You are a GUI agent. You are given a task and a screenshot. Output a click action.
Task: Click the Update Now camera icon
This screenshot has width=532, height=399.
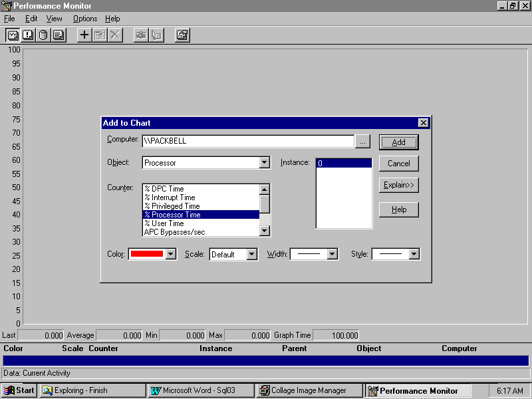coord(141,35)
